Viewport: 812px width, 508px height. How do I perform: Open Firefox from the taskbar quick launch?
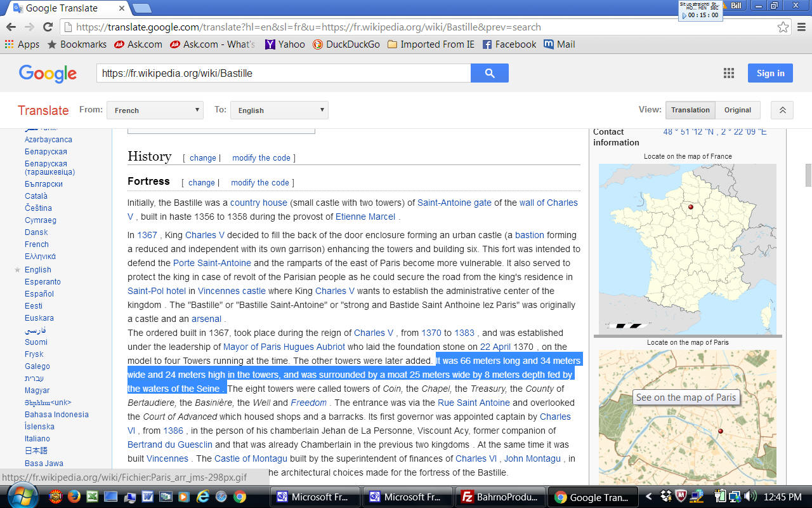(74, 497)
